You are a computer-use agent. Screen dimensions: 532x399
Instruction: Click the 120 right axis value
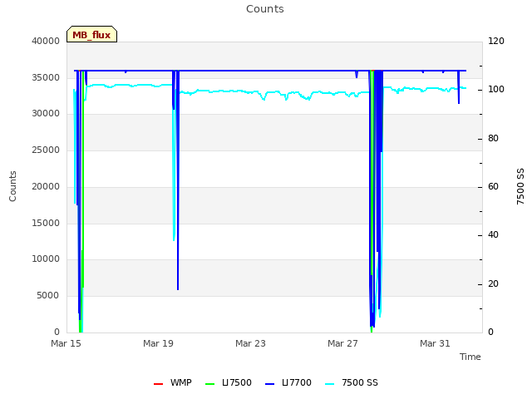(496, 41)
